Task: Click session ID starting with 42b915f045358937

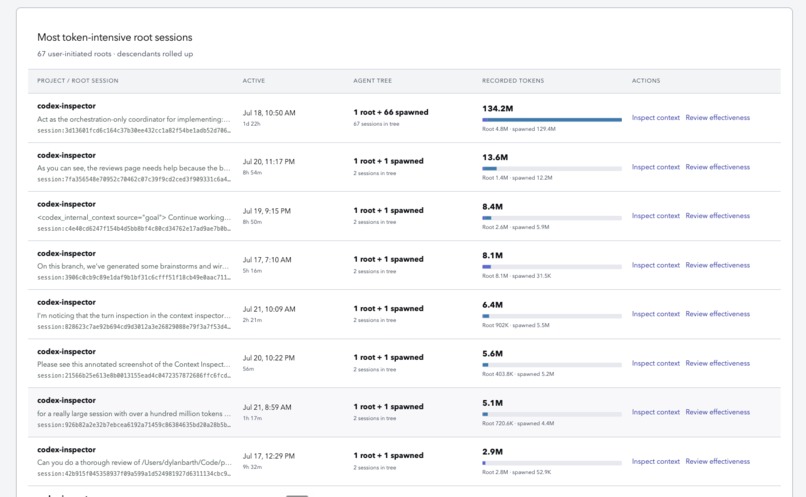Action: pyautogui.click(x=134, y=474)
